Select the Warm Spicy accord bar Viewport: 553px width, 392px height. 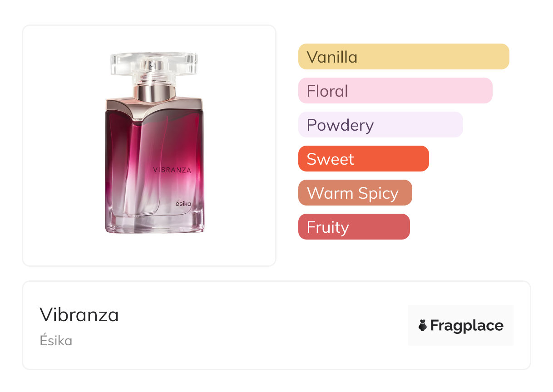pyautogui.click(x=355, y=193)
